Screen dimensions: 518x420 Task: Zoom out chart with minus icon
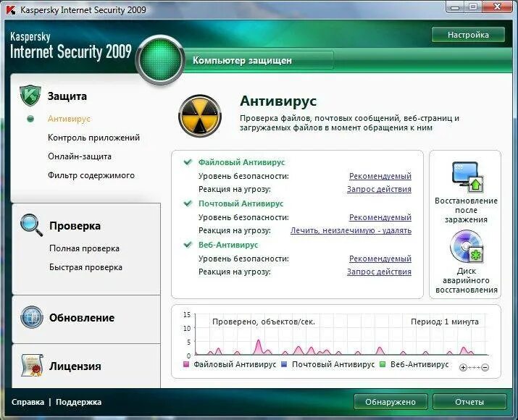(485, 367)
